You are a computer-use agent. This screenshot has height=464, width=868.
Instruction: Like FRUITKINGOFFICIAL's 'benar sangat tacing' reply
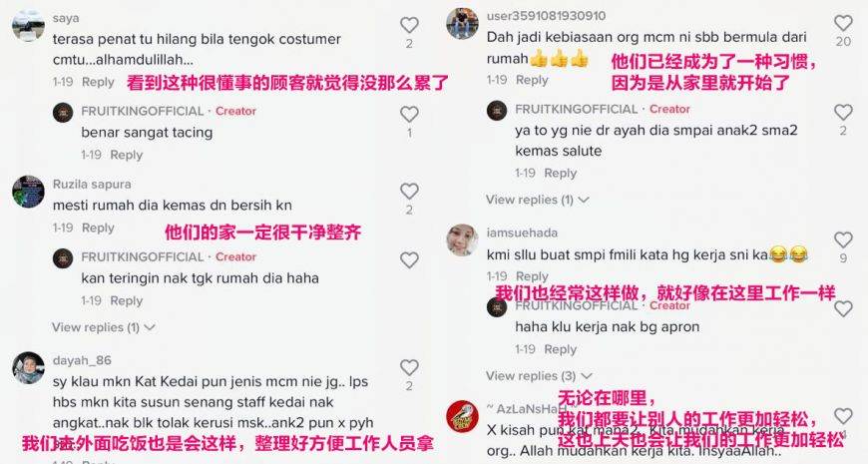click(409, 114)
